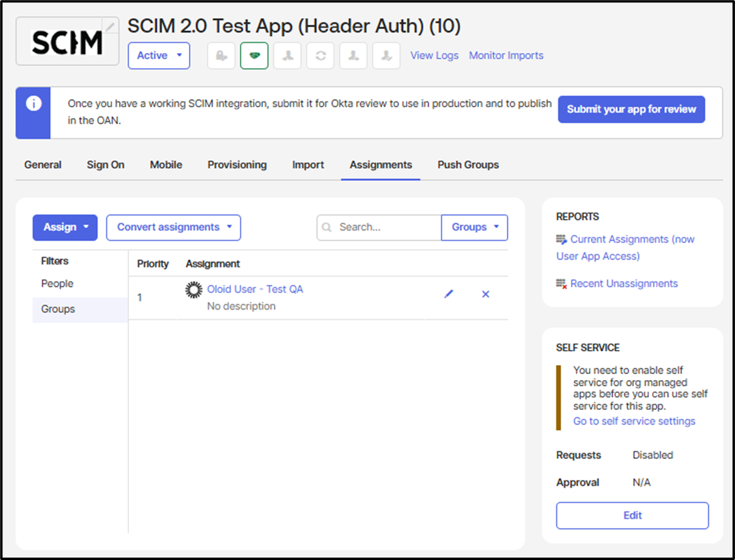Viewport: 735px width, 560px height.
Task: Open the Monitor Imports link
Action: (506, 56)
